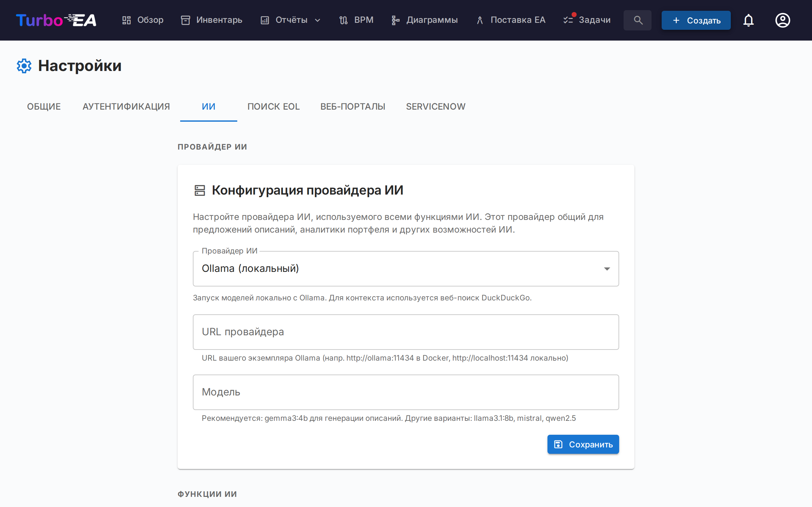Image resolution: width=812 pixels, height=507 pixels.
Task: Save AI settings with Сохранить button
Action: pos(583,444)
